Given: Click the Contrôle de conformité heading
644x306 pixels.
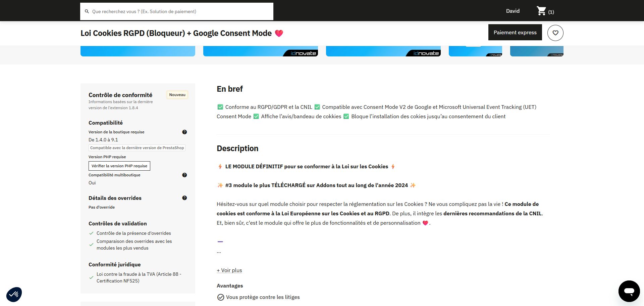Looking at the screenshot, I should click(120, 95).
